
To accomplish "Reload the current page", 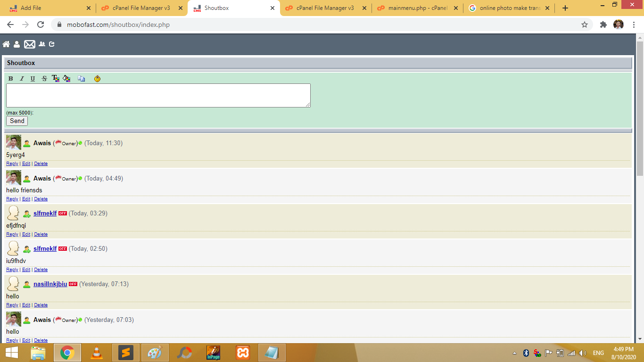I will pos(41,25).
